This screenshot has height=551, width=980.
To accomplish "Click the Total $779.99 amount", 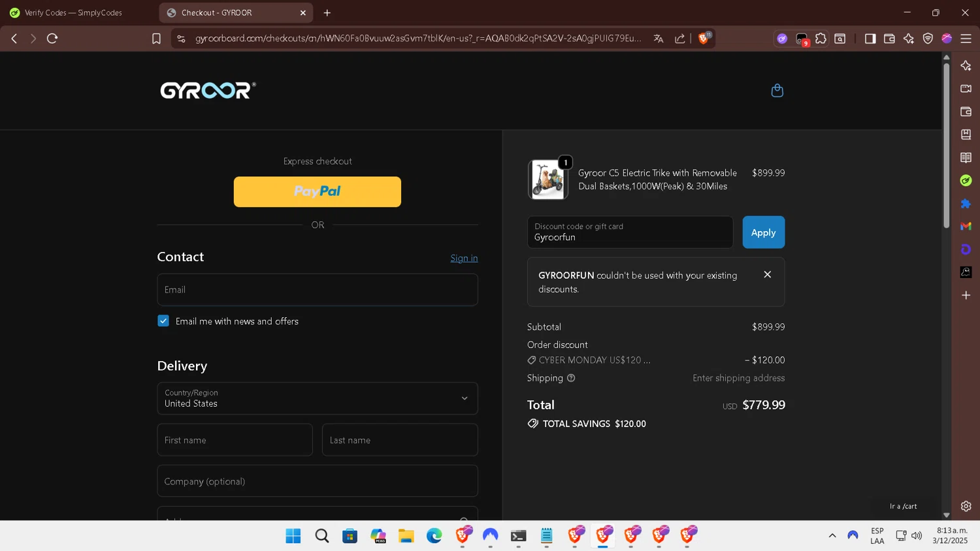I will (764, 405).
